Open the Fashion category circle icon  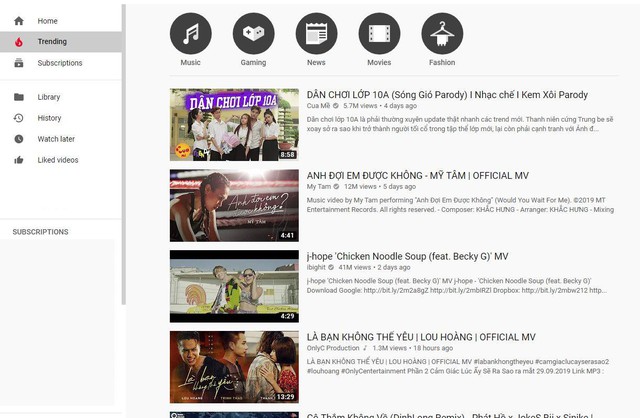pos(442,33)
